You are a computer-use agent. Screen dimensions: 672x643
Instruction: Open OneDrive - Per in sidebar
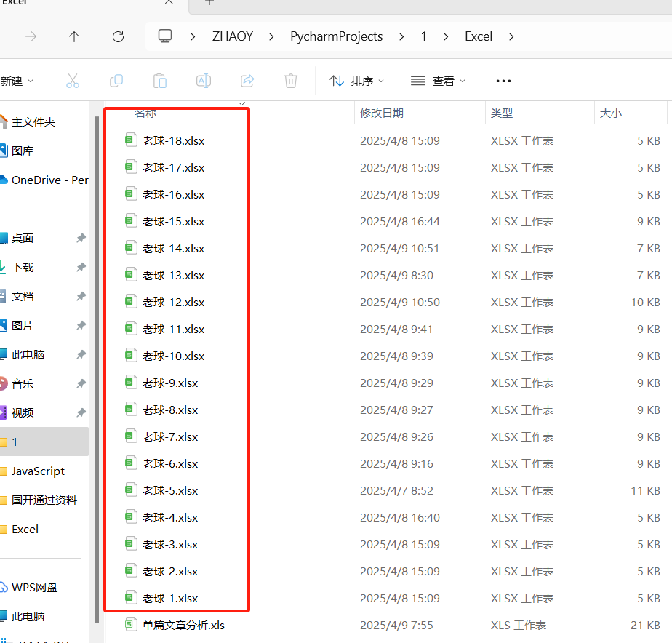[49, 180]
